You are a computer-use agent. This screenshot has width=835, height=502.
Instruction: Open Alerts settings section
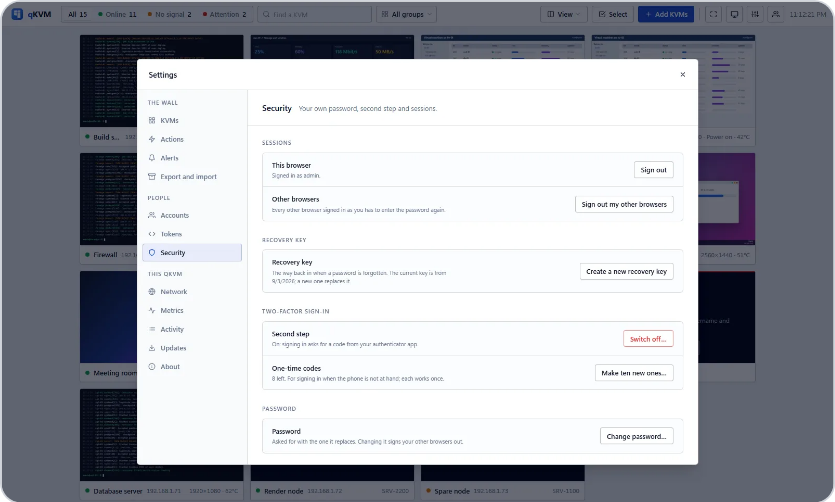click(192, 158)
